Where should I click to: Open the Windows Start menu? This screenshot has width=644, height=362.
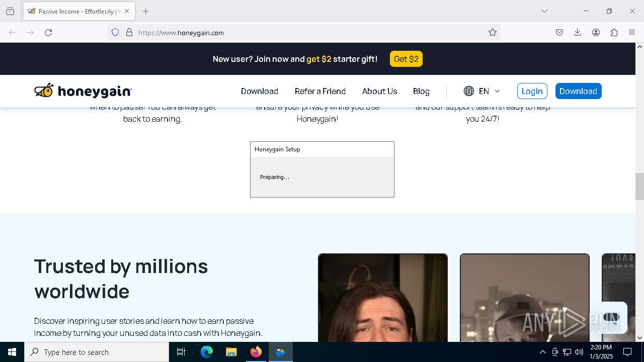[x=12, y=352]
